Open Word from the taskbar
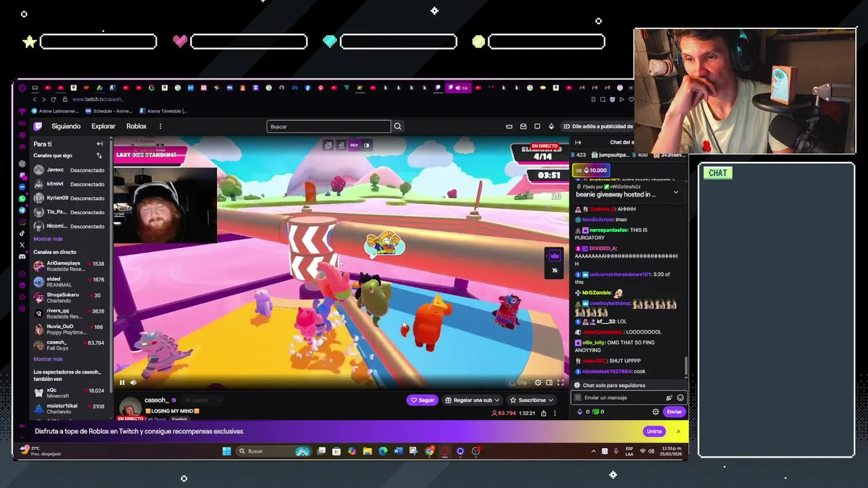This screenshot has width=868, height=488. click(x=398, y=451)
